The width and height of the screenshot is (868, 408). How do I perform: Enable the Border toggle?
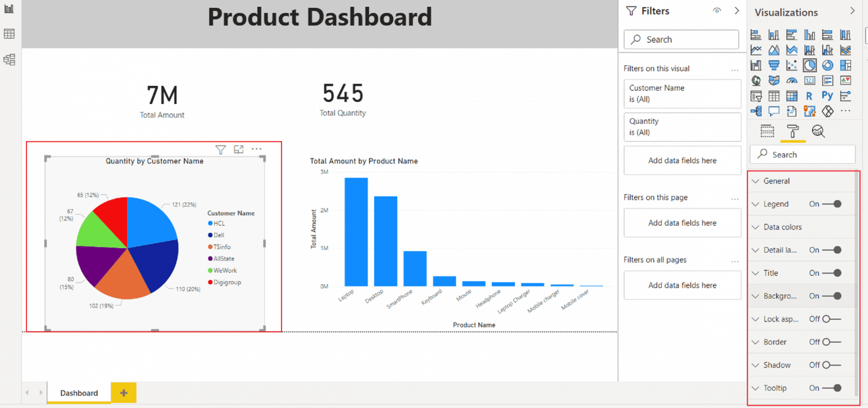(x=830, y=342)
